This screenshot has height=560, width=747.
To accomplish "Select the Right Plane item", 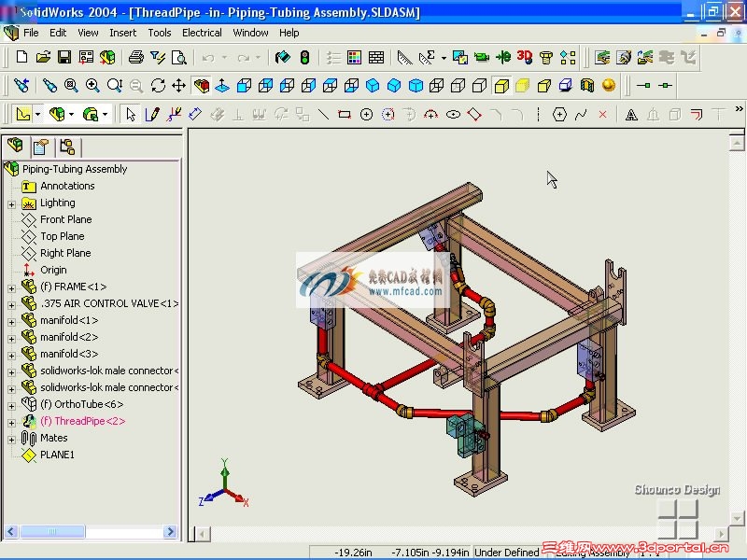I will (65, 253).
